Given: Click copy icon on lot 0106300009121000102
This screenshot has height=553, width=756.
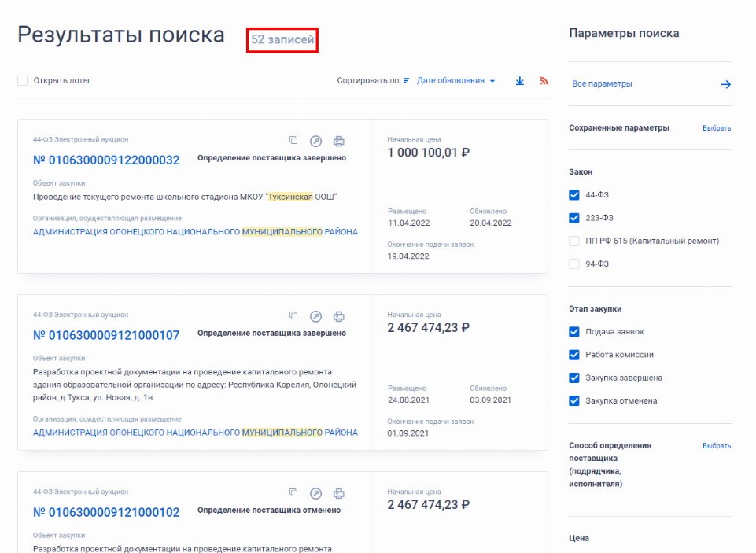Looking at the screenshot, I should point(293,493).
